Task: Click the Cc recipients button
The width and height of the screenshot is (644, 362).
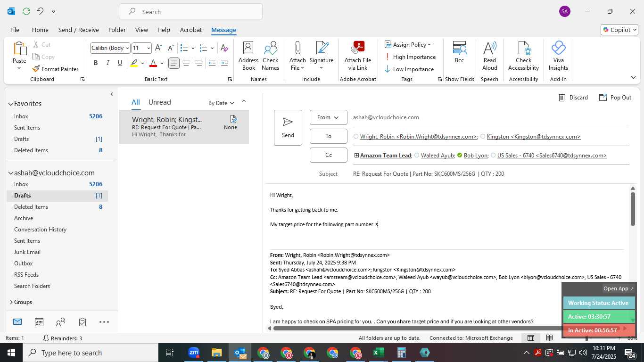Action: pyautogui.click(x=328, y=155)
